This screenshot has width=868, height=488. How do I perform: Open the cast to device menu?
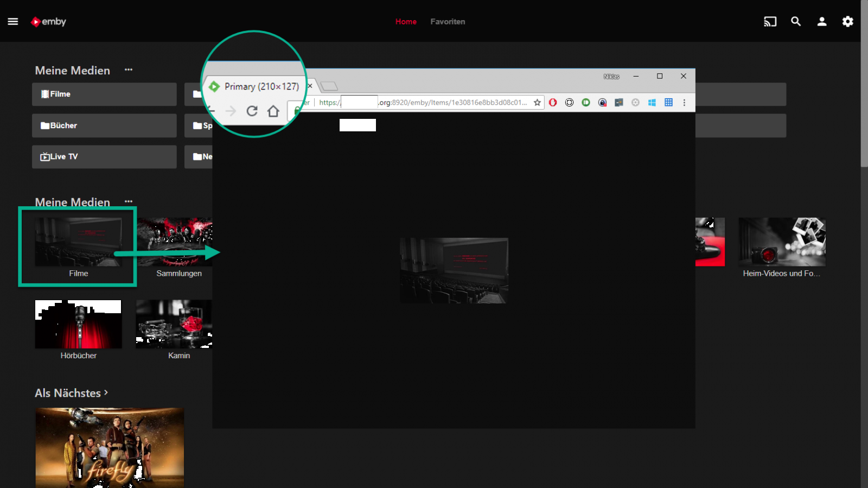(770, 22)
